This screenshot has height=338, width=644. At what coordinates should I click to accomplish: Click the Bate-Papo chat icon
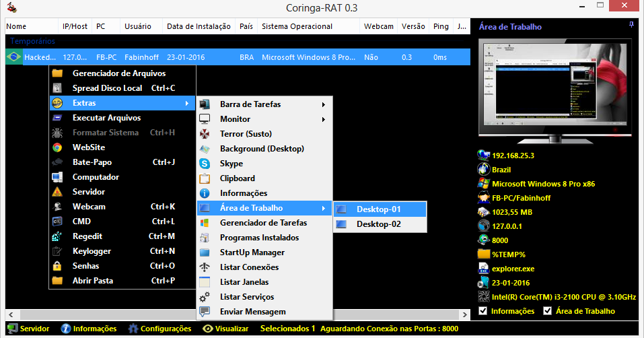click(57, 162)
